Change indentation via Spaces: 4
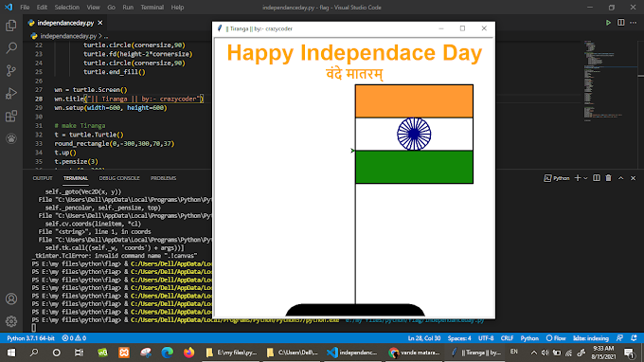This screenshot has height=362, width=644. pos(459,338)
